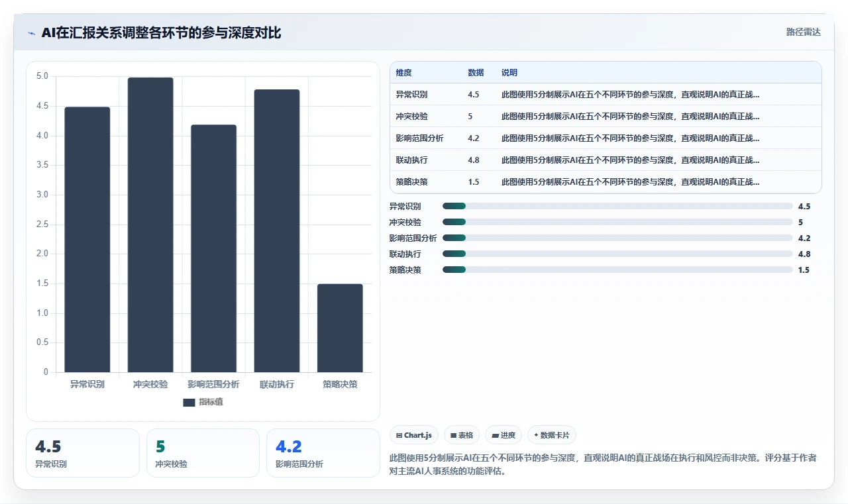848x504 pixels.
Task: Click the 影响范围分析 progress bar
Action: (x=617, y=238)
